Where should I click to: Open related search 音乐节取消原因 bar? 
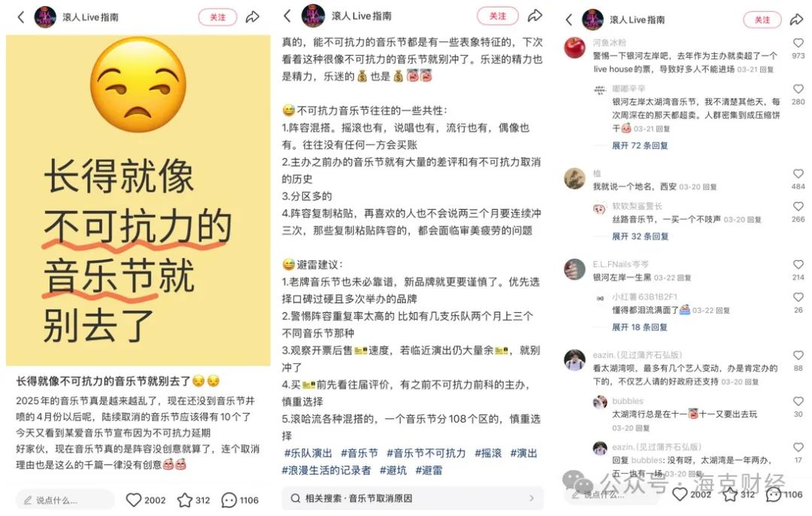413,499
